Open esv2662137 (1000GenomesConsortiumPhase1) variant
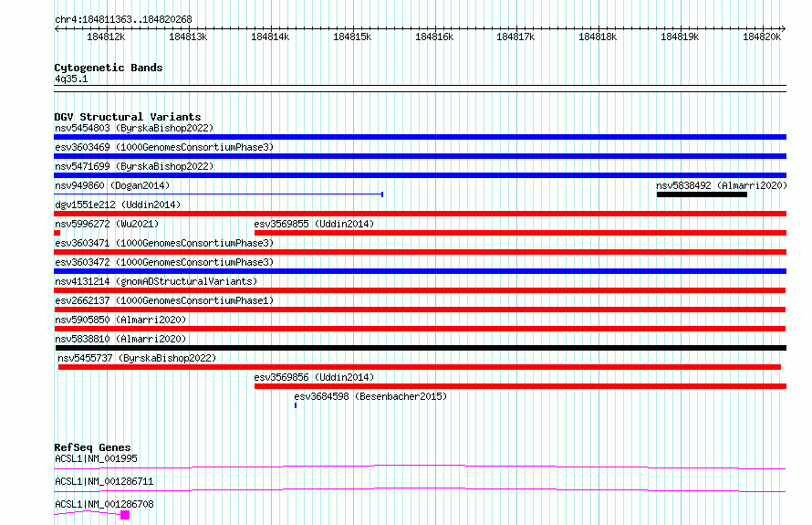The height and width of the screenshot is (525, 812). [x=164, y=300]
